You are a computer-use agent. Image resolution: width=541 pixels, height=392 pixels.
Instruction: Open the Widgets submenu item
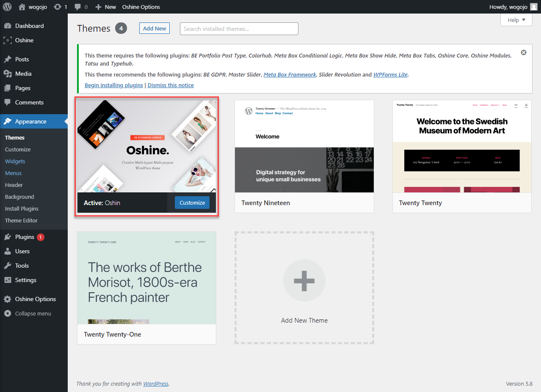click(x=15, y=161)
